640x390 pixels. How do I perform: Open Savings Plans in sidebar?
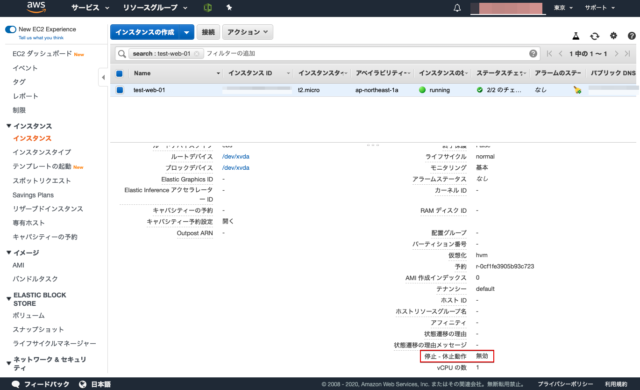(33, 195)
